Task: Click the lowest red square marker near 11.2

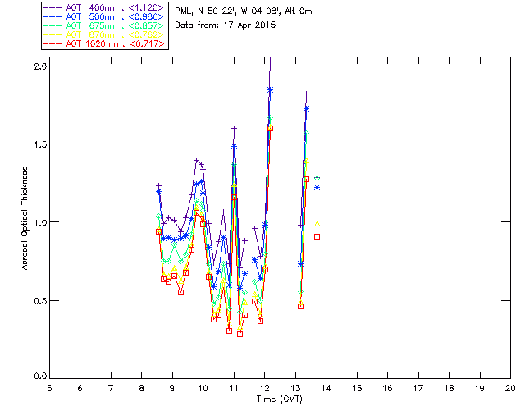Action: click(x=240, y=334)
